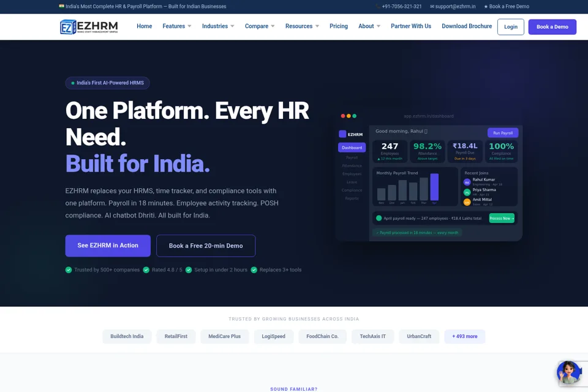Image resolution: width=588 pixels, height=392 pixels.
Task: Select Dashboard in mockup sidebar
Action: point(352,148)
